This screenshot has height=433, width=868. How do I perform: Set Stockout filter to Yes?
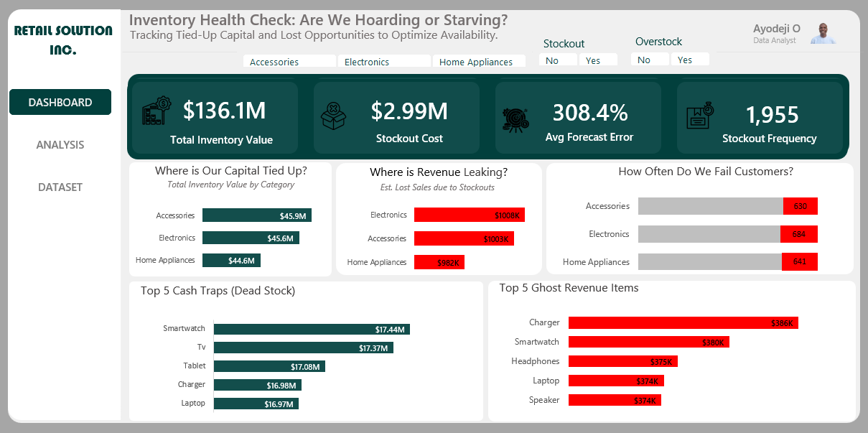pyautogui.click(x=598, y=60)
